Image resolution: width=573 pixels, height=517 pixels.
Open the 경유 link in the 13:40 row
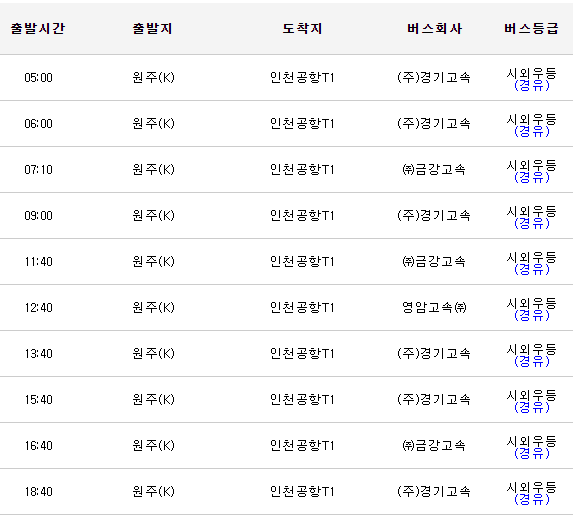pyautogui.click(x=532, y=362)
